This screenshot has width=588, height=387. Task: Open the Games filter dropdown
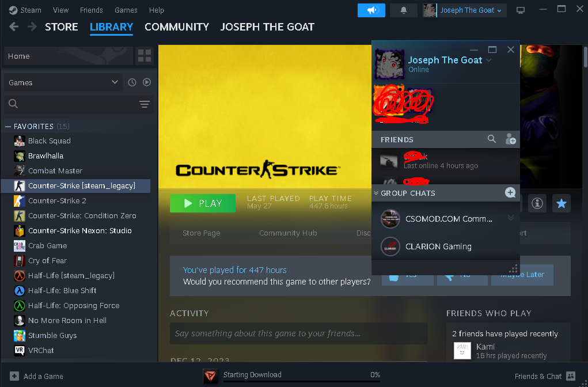pyautogui.click(x=63, y=82)
